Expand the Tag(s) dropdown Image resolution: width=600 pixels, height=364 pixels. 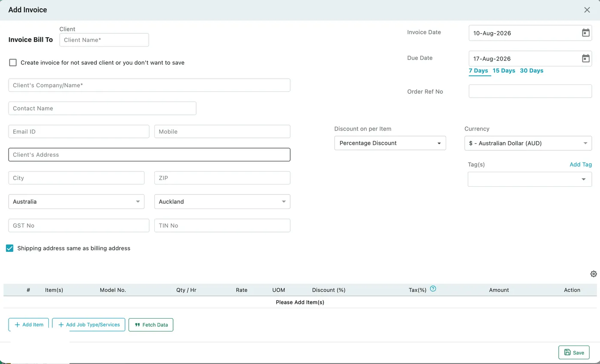[x=530, y=179]
